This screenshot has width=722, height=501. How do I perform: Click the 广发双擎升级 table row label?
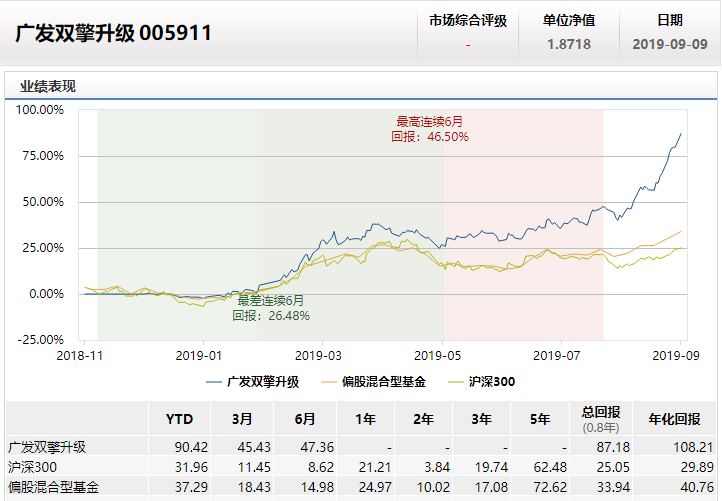[47, 447]
